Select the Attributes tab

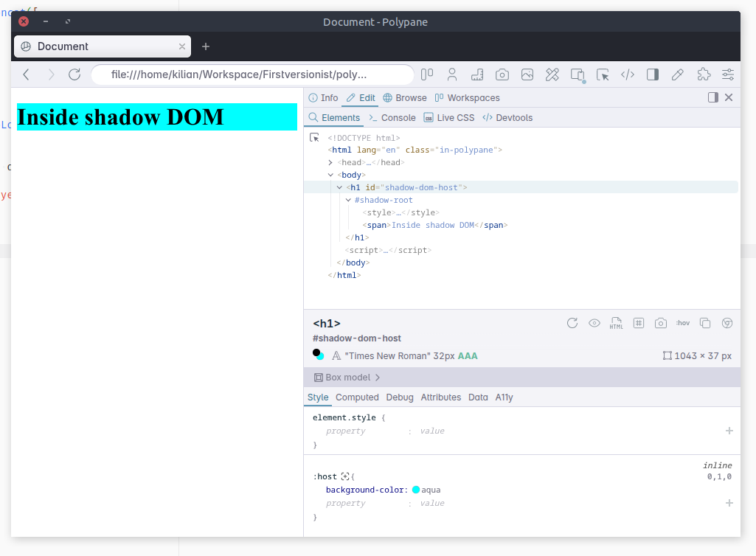[440, 397]
